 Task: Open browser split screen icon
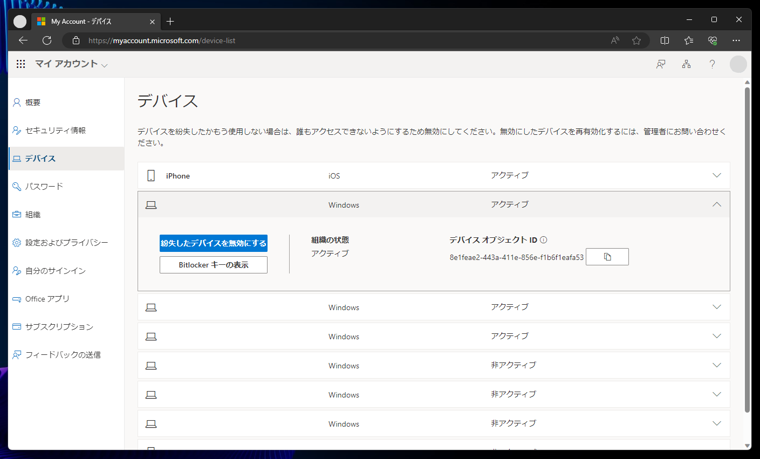point(664,41)
